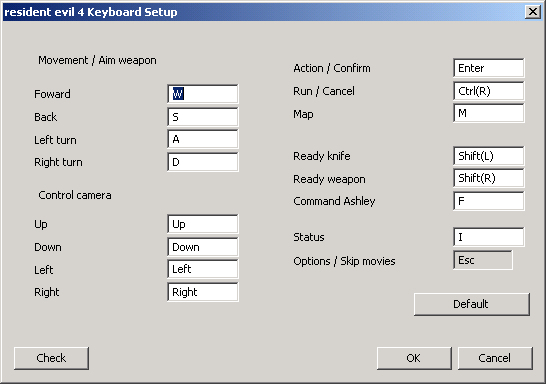546x384 pixels.
Task: Click the Action / Confirm key field
Action: 489,68
